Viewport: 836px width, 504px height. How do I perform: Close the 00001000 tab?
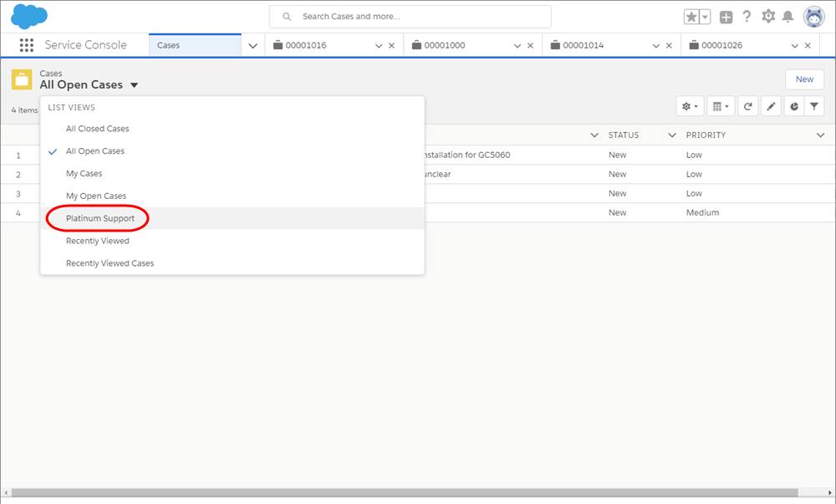pyautogui.click(x=531, y=46)
